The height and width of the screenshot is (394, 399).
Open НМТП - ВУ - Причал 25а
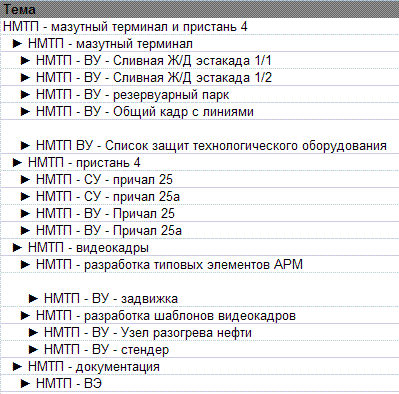[109, 231]
